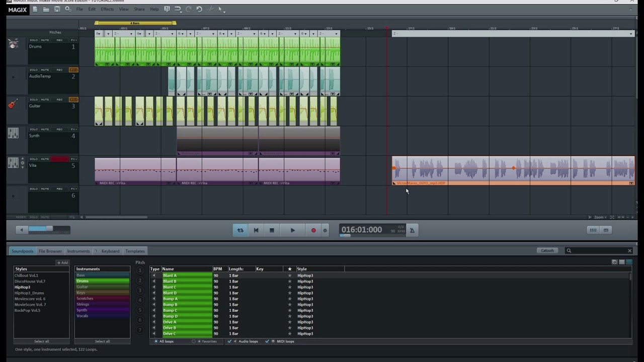Image resolution: width=644 pixels, height=362 pixels.
Task: Toggle loop playback mode button
Action: pyautogui.click(x=240, y=230)
